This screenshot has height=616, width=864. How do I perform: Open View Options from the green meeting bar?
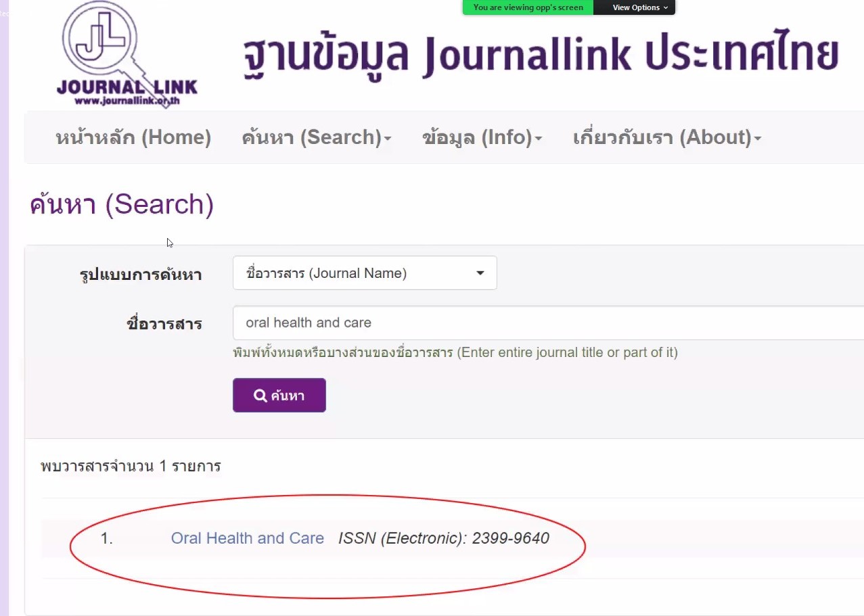pos(633,7)
